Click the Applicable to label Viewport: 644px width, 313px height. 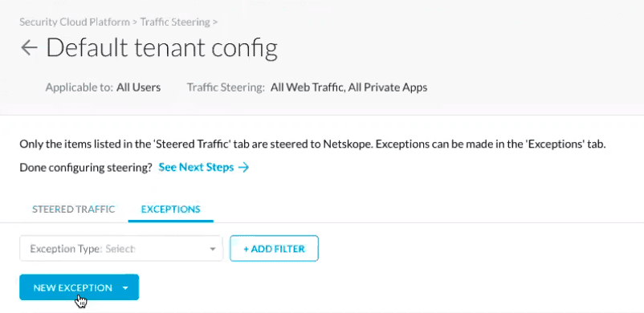(79, 87)
